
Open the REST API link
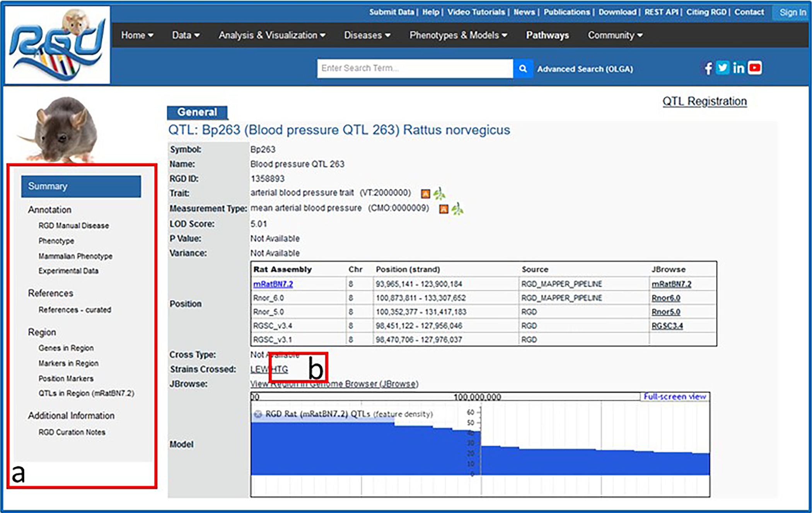click(661, 12)
